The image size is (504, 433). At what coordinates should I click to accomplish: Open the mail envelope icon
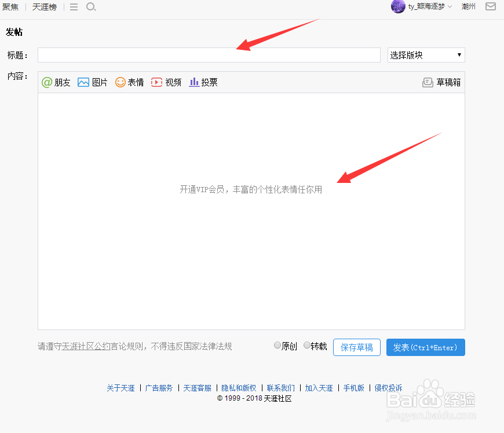click(x=491, y=6)
